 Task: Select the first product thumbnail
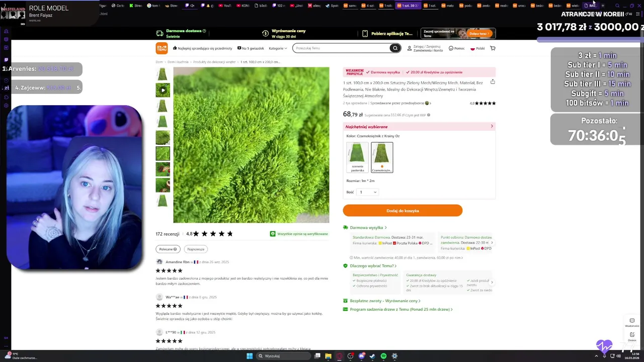point(163,74)
